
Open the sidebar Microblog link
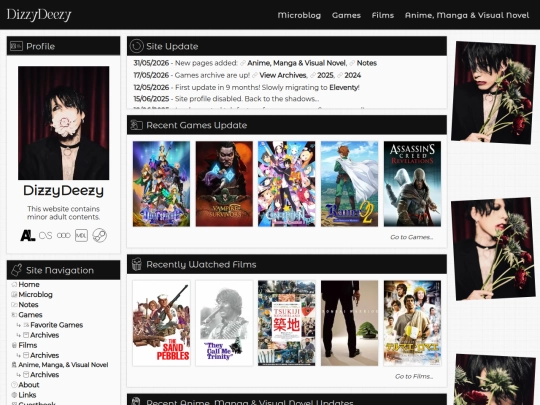click(35, 294)
